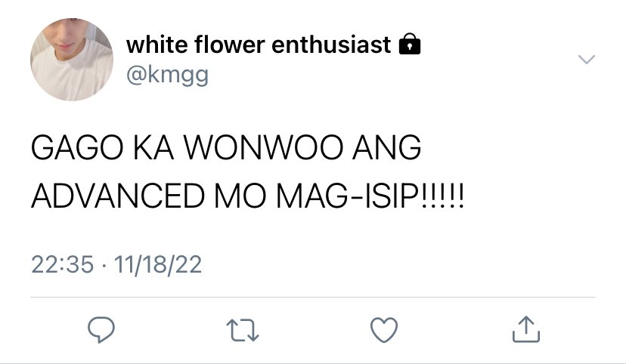Show more actions from the top-right down arrow
626x364 pixels.
pos(587,60)
